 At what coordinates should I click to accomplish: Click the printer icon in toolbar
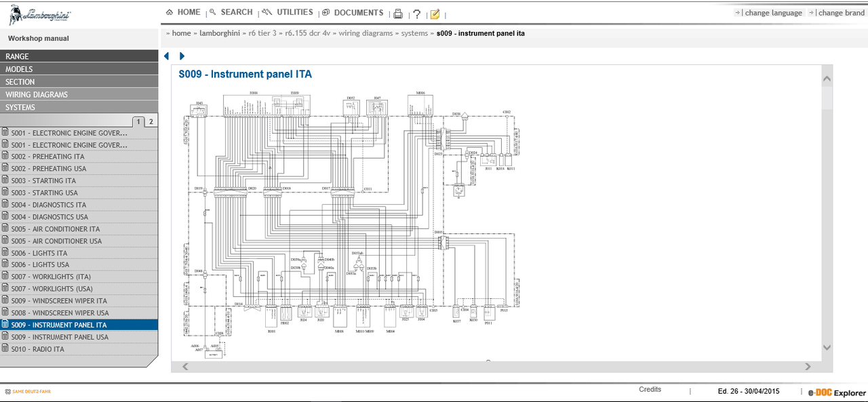[398, 14]
